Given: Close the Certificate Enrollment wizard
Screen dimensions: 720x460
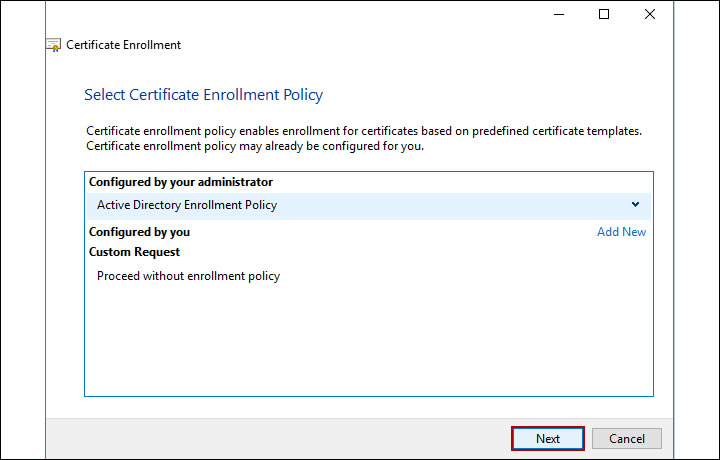Looking at the screenshot, I should tap(650, 14).
